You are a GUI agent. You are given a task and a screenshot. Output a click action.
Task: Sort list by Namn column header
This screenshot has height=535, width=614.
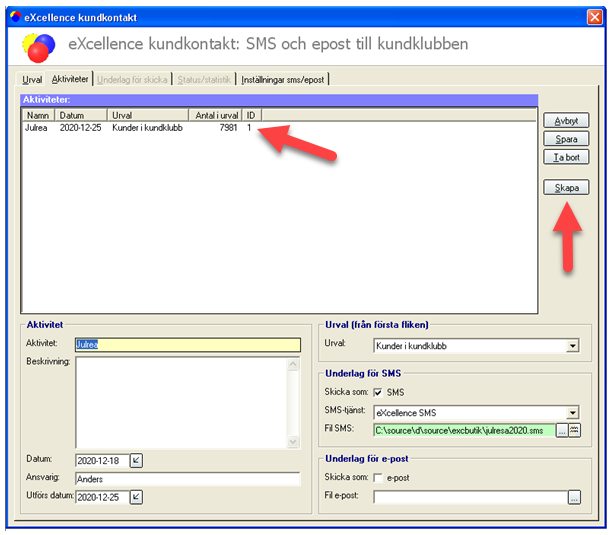pos(38,115)
